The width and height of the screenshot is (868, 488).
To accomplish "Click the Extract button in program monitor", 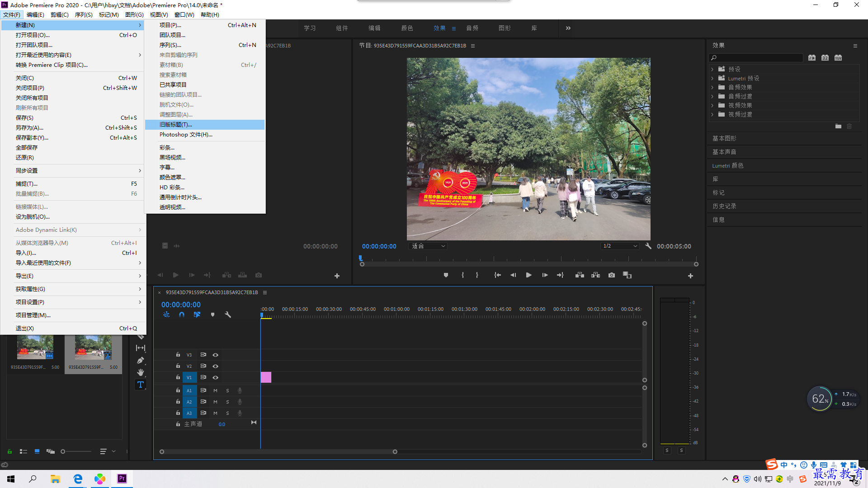I will [x=595, y=275].
